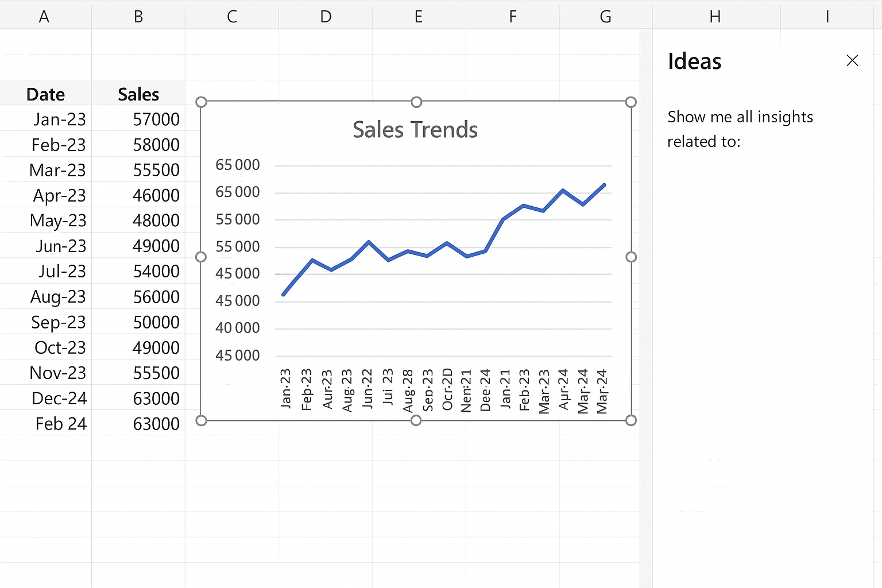The image size is (882, 588).
Task: Click the Sales header cell
Action: (138, 94)
